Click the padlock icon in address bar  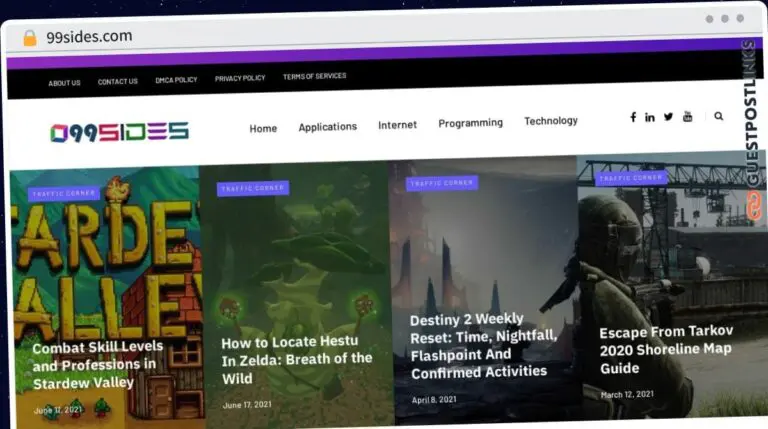(x=29, y=38)
